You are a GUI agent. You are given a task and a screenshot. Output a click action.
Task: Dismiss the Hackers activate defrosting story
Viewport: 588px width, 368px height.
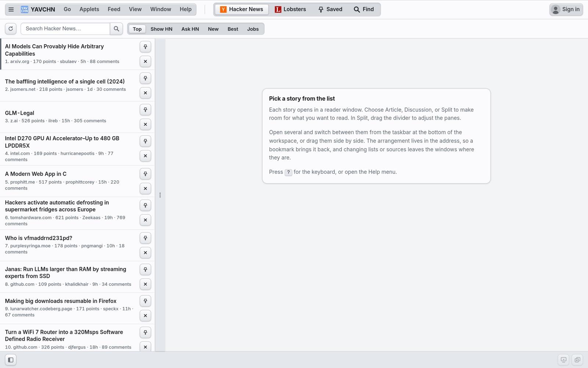(x=146, y=220)
